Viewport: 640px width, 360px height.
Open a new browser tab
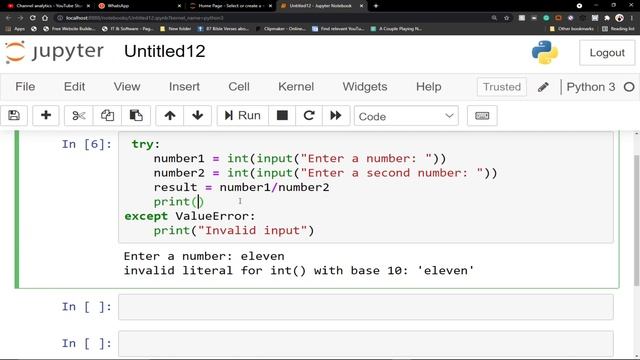(x=376, y=6)
